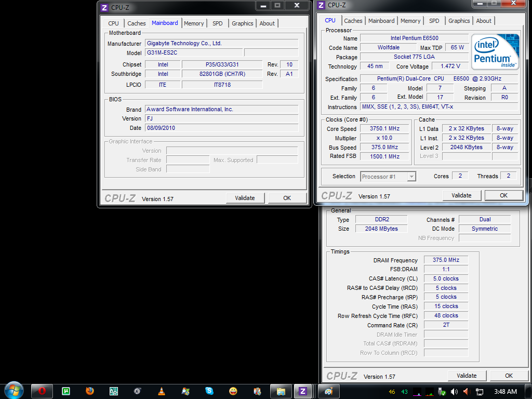Open the colorful books taskbar icon
Screen dimensions: 532x399
point(257,391)
